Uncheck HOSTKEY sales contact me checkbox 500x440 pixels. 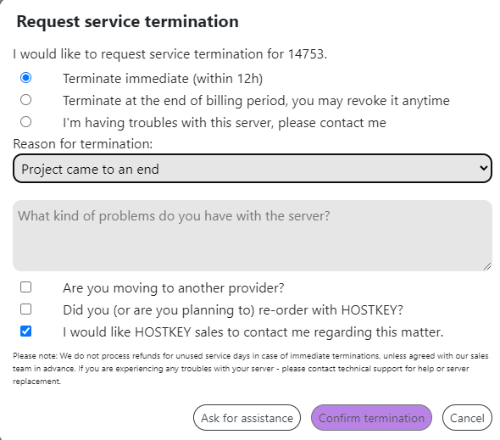26,331
